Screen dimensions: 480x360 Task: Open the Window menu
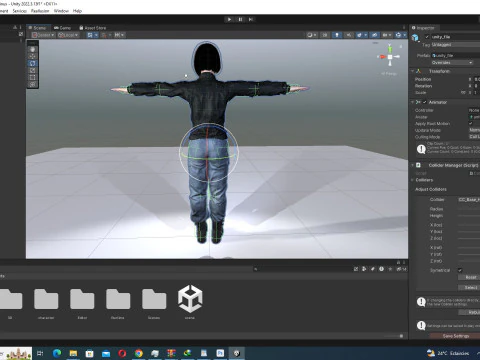[x=61, y=11]
